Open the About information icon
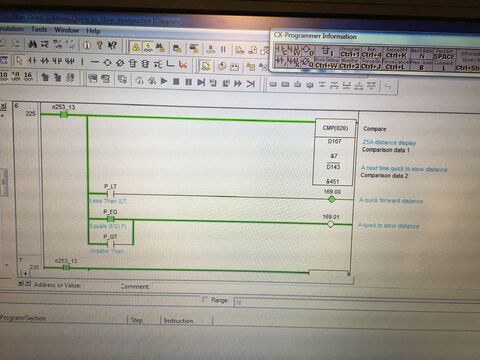 click(x=87, y=45)
